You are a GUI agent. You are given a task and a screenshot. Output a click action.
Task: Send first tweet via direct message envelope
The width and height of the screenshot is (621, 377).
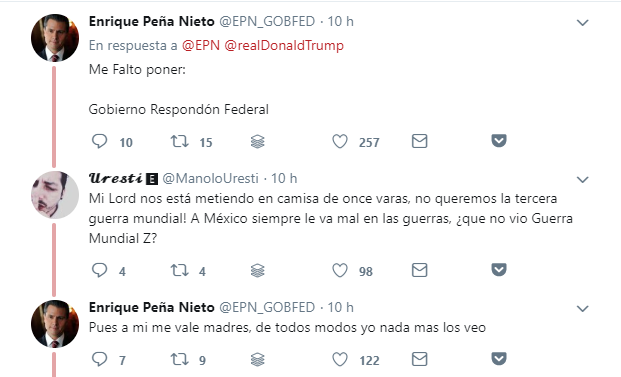coord(419,141)
